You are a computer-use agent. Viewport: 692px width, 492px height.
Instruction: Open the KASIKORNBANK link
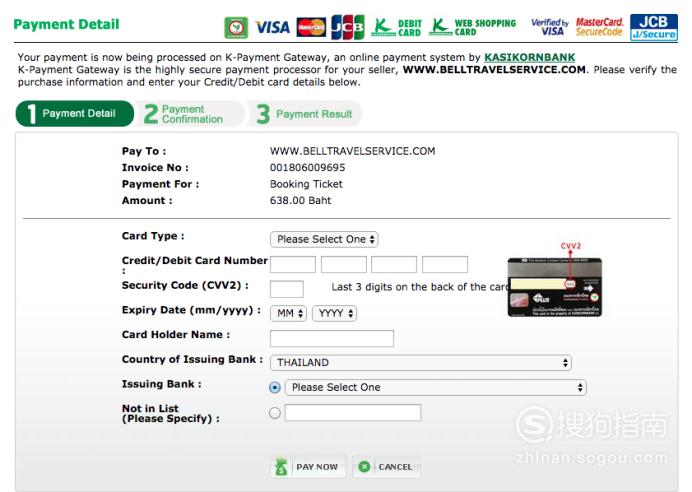click(x=530, y=57)
